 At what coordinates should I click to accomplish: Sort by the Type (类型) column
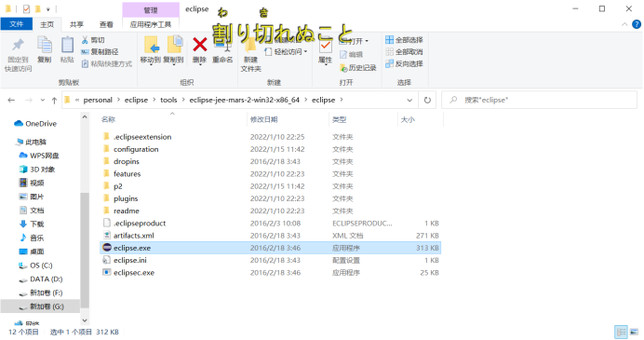(x=340, y=119)
